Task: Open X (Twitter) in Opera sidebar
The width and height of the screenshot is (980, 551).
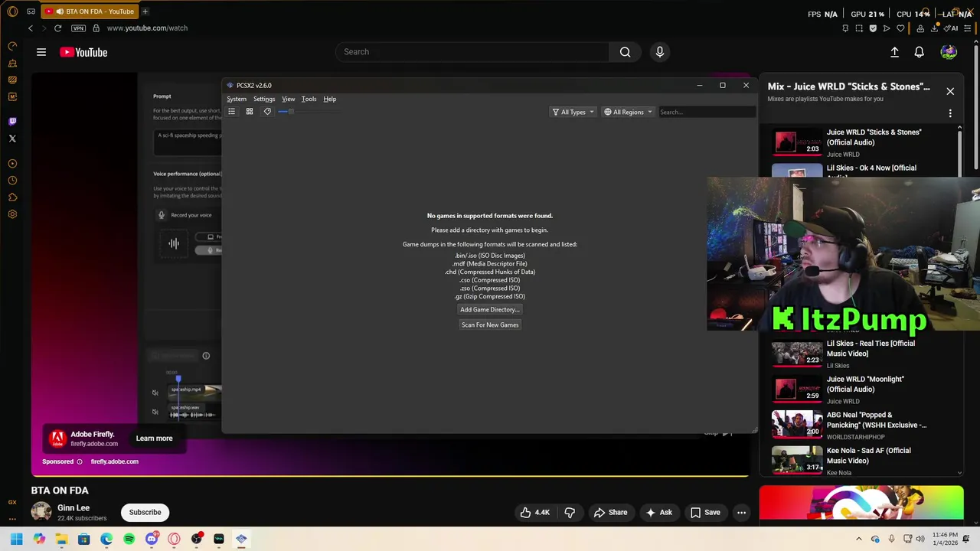Action: pos(12,139)
